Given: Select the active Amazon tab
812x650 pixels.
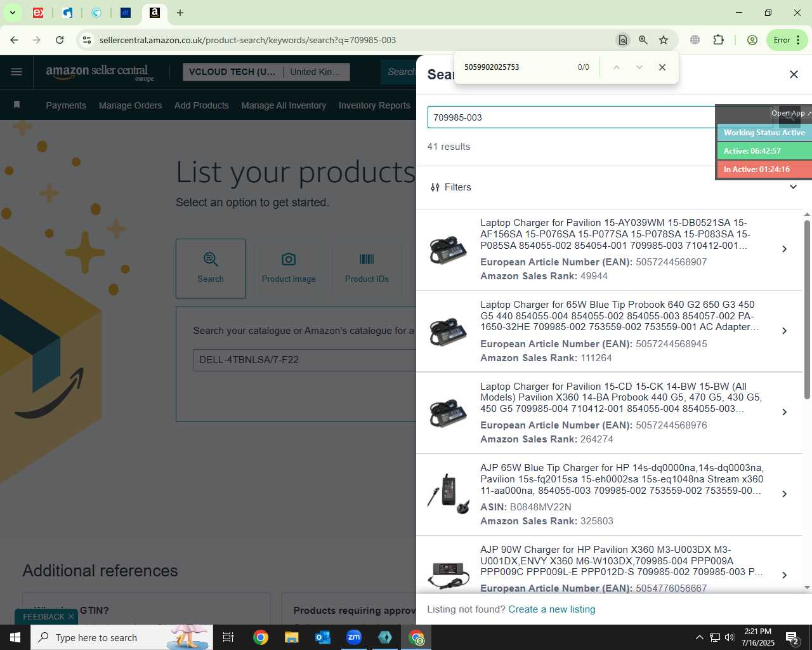Looking at the screenshot, I should pyautogui.click(x=155, y=13).
